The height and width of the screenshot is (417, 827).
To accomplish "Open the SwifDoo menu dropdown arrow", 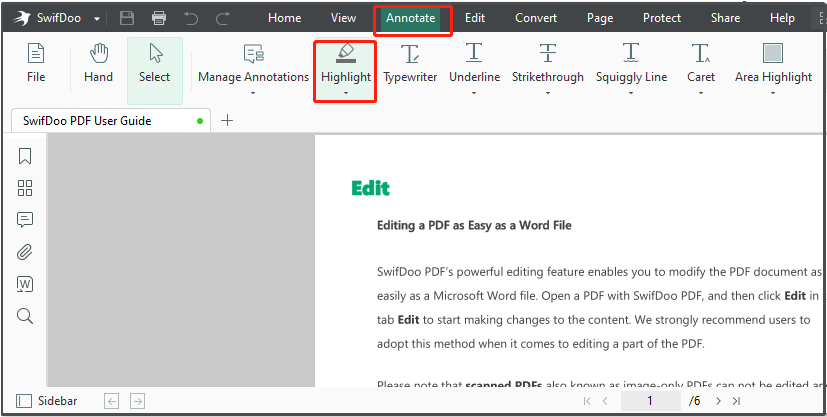I will click(x=97, y=20).
